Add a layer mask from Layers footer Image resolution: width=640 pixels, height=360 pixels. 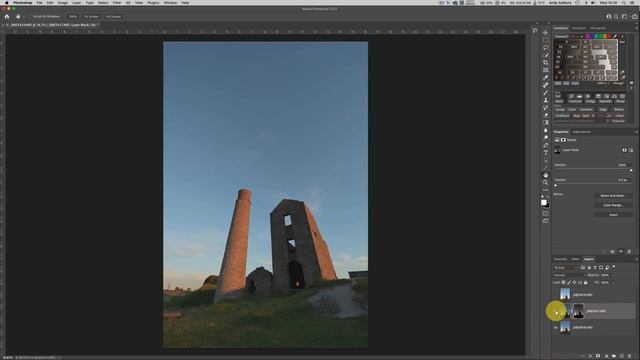coord(598,356)
